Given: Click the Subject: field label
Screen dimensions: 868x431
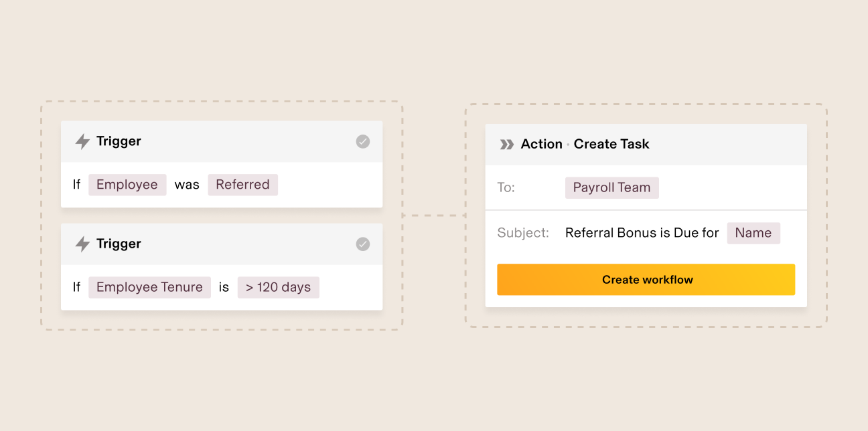Looking at the screenshot, I should 523,233.
